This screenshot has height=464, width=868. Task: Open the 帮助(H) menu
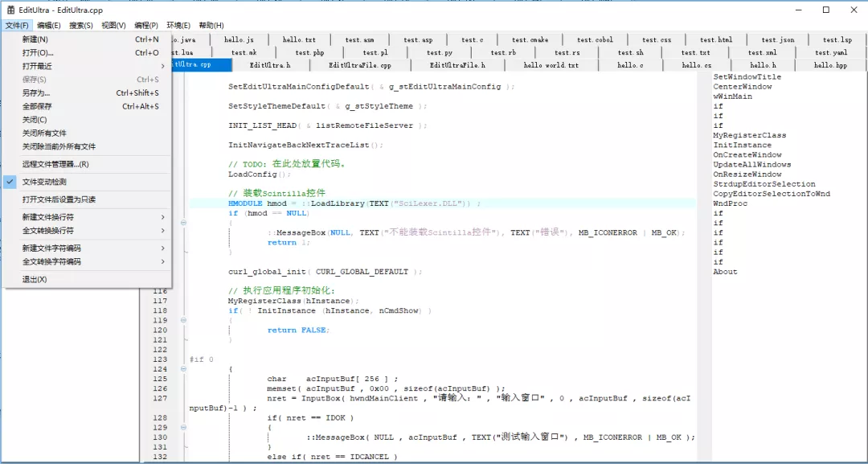(x=211, y=26)
